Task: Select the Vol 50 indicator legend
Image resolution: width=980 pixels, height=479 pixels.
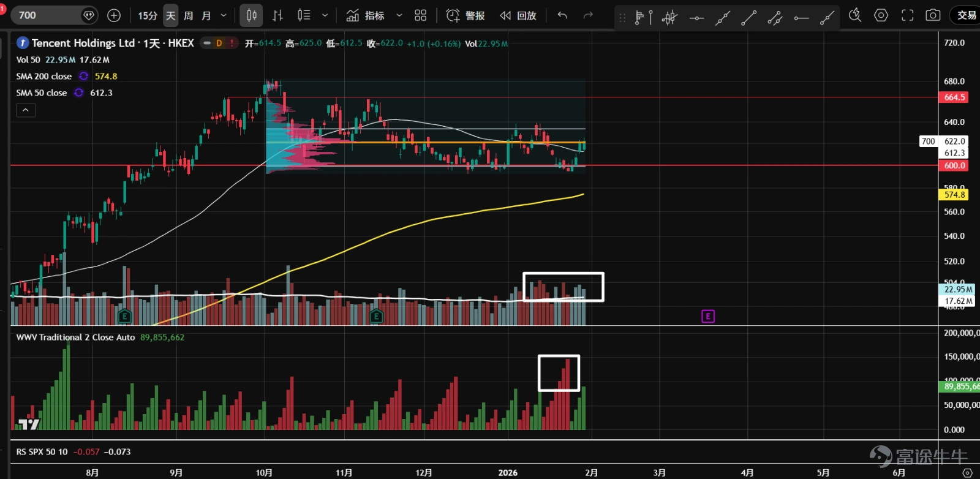Action: (28, 60)
